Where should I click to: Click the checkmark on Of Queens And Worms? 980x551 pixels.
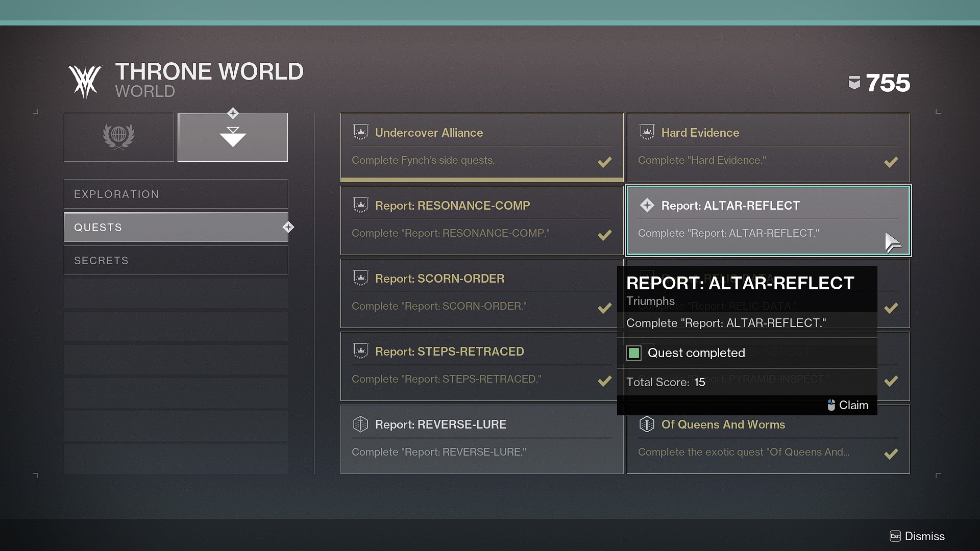pyautogui.click(x=891, y=454)
